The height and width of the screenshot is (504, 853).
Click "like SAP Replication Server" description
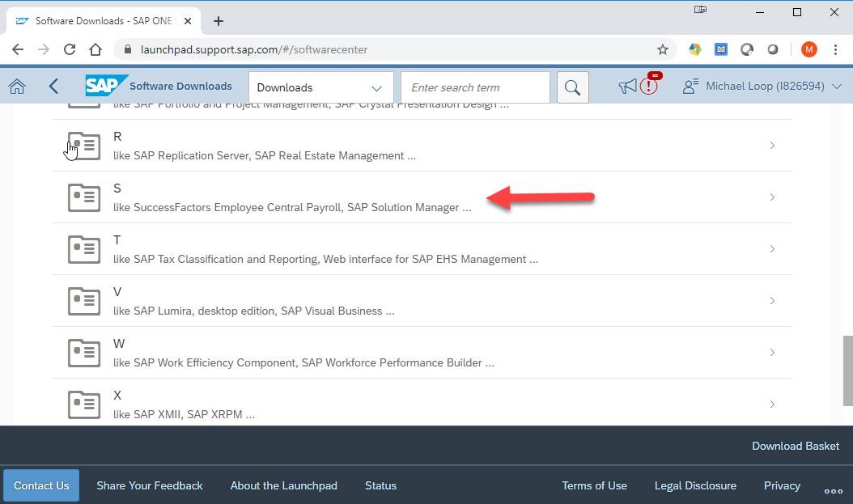265,155
